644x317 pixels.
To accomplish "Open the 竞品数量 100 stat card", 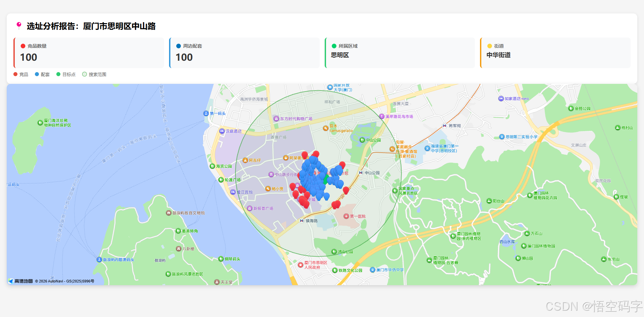I will point(89,53).
